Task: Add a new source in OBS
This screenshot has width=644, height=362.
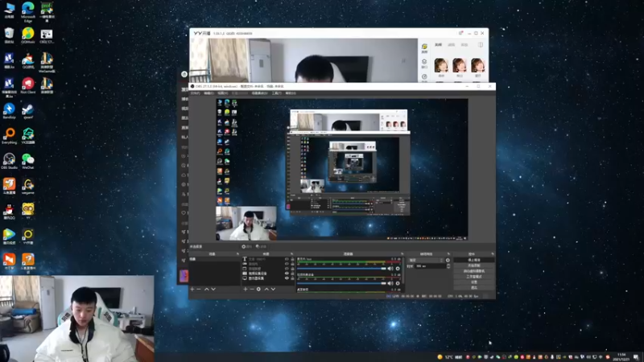Action: pyautogui.click(x=246, y=290)
